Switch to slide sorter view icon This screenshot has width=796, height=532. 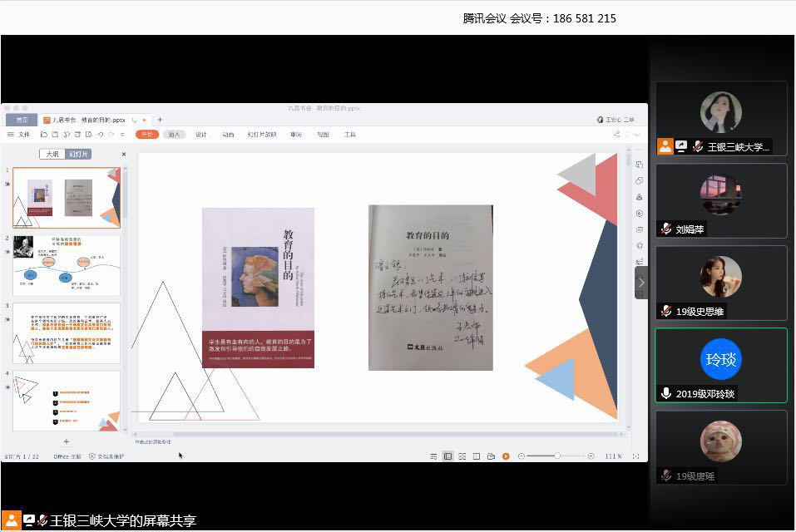click(462, 456)
